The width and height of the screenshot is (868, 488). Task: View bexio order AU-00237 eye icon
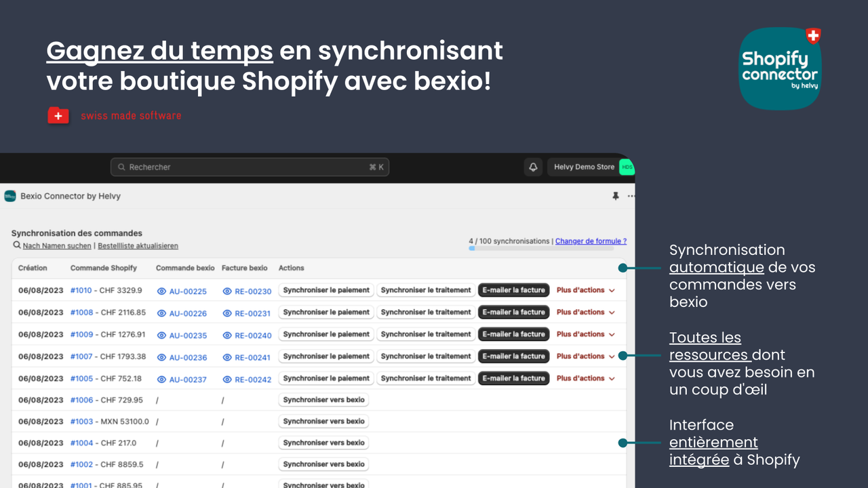[161, 380]
